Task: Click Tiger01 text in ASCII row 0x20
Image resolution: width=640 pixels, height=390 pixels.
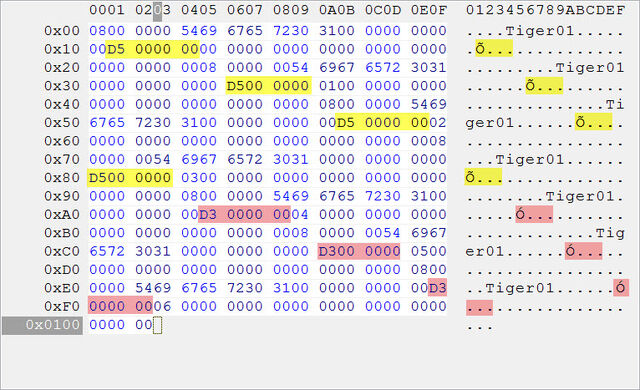Action: click(589, 68)
